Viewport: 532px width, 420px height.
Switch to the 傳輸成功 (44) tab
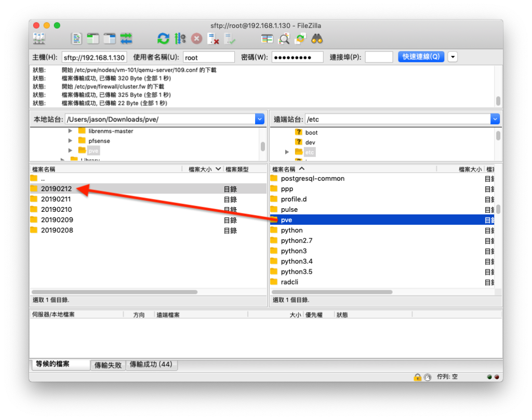click(151, 364)
